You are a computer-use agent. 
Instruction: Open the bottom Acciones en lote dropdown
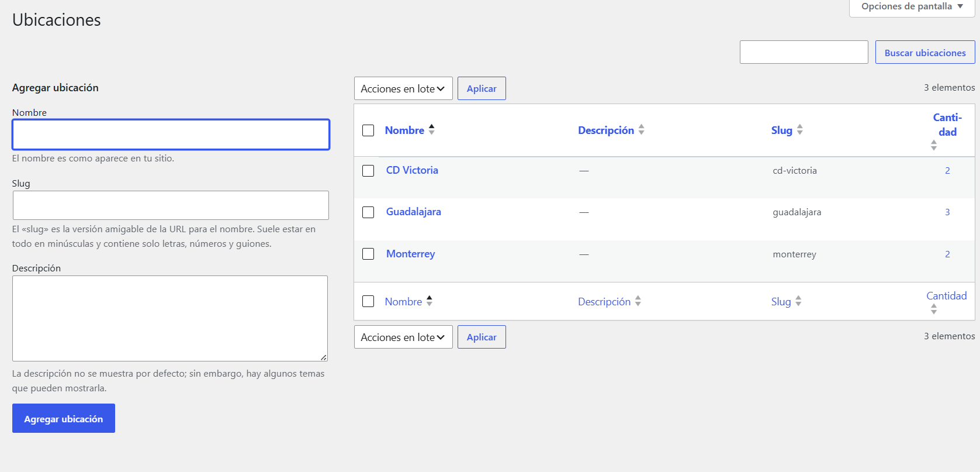click(x=403, y=337)
